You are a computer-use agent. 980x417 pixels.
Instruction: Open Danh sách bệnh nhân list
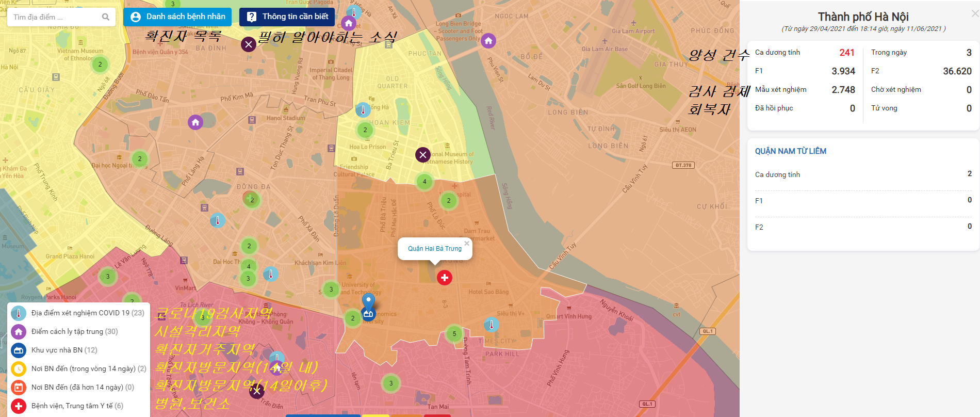tap(177, 17)
